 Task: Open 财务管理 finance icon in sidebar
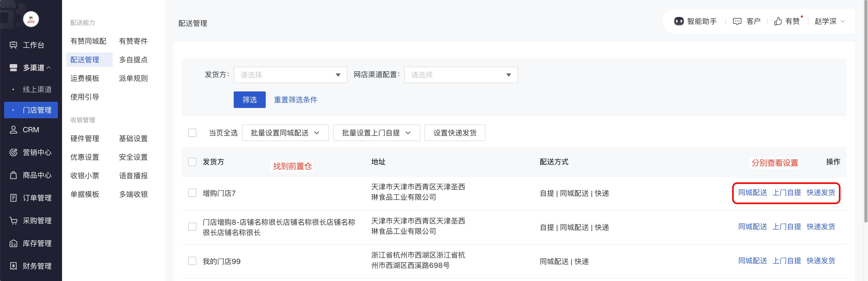coord(13,266)
